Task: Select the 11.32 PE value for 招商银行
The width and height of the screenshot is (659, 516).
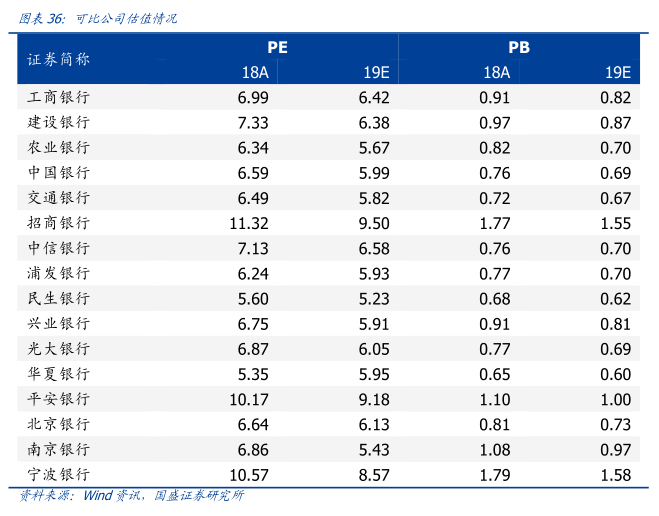Action: [249, 223]
